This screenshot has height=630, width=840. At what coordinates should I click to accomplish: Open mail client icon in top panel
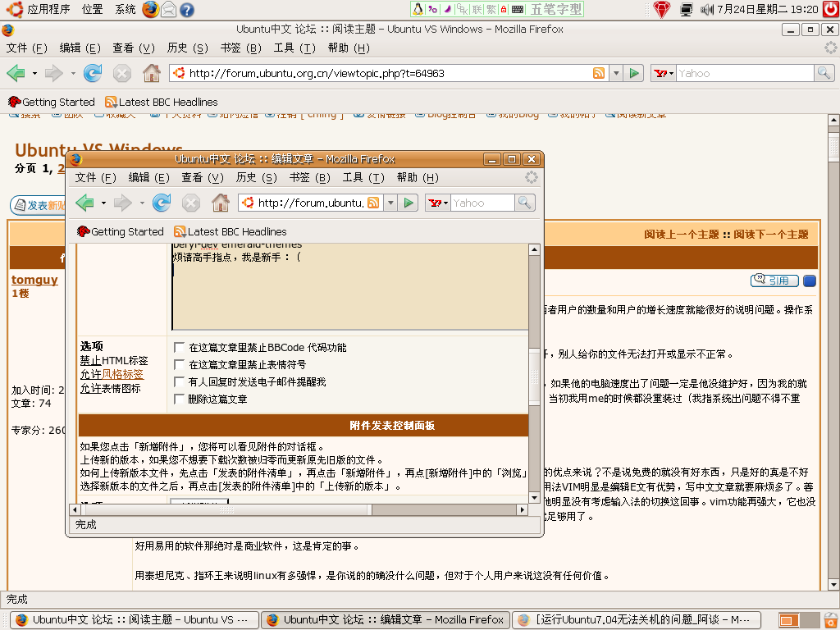[x=169, y=9]
